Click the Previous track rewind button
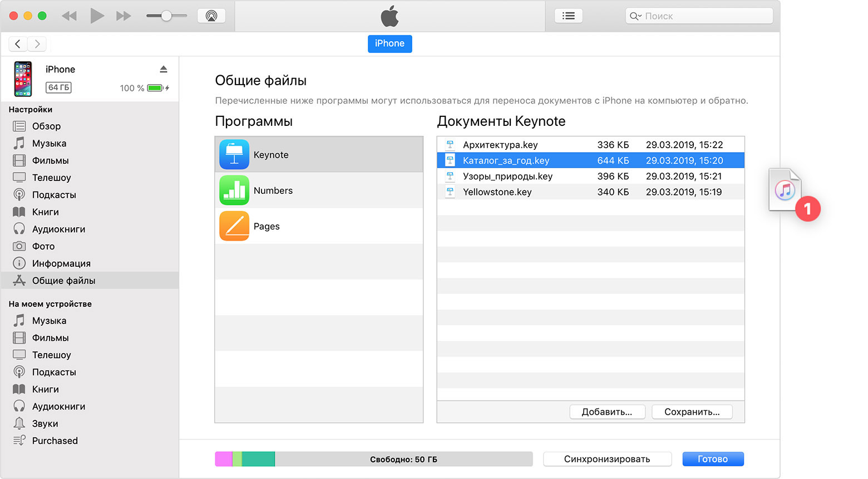The height and width of the screenshot is (479, 868). coord(69,16)
